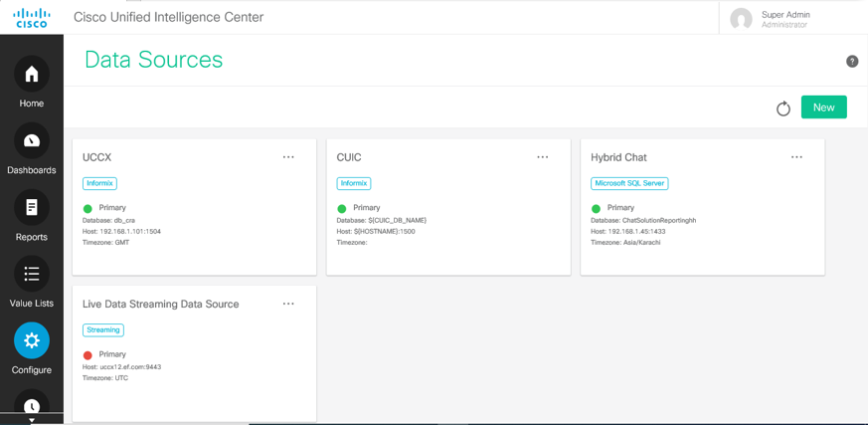Open the UCCX card ellipsis menu
Screen dimensions: 868x425
tap(288, 157)
